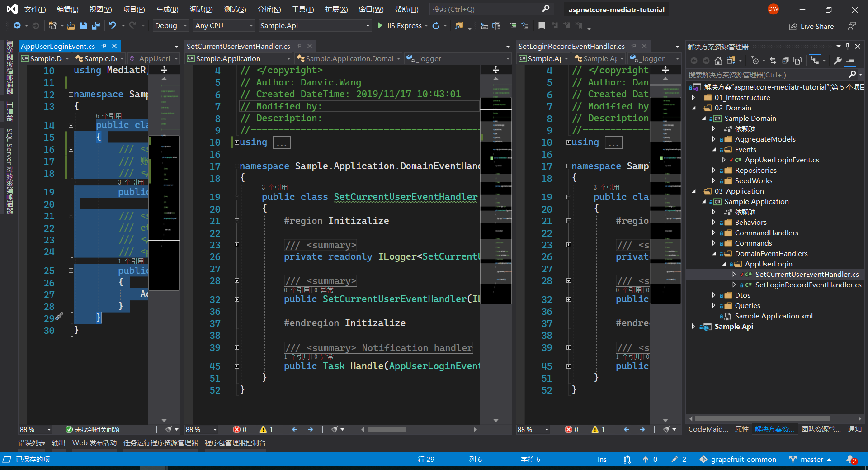This screenshot has width=868, height=470.
Task: Open the 调试(D) menu
Action: coord(201,9)
